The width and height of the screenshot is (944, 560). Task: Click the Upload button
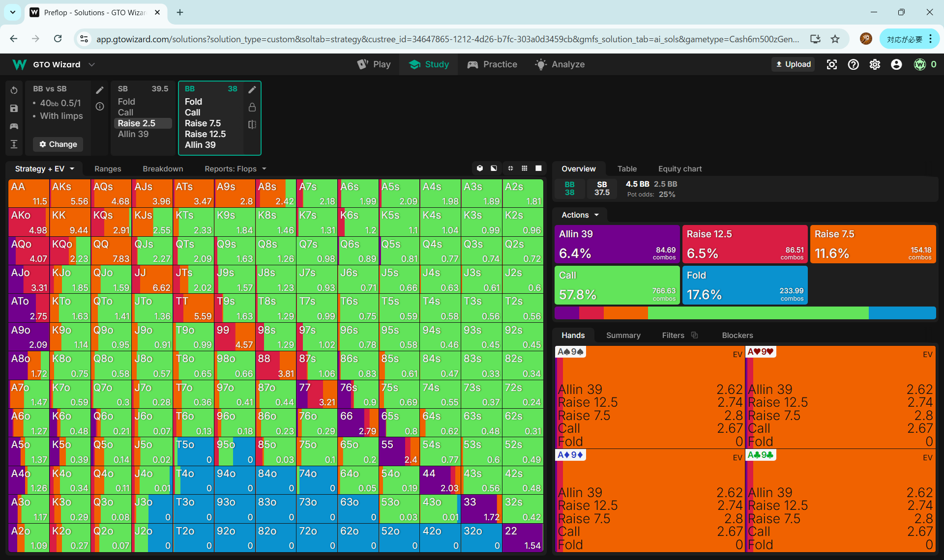click(793, 64)
